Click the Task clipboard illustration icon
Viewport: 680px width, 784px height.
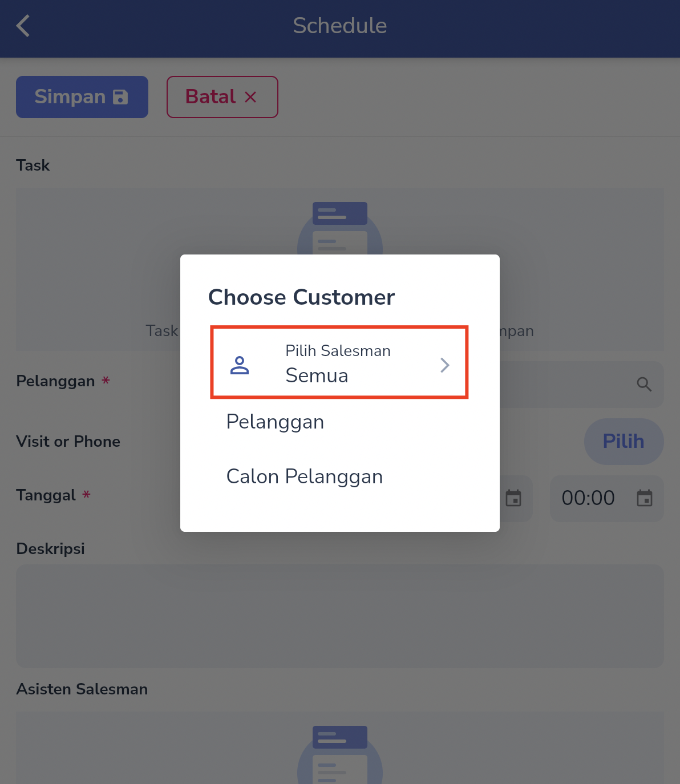(x=340, y=228)
